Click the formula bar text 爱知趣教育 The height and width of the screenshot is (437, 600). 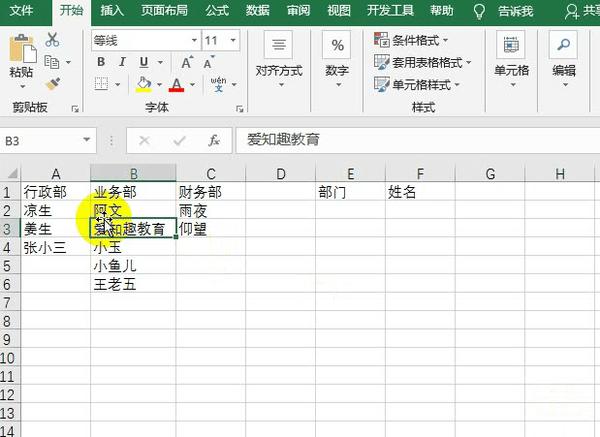(x=283, y=140)
